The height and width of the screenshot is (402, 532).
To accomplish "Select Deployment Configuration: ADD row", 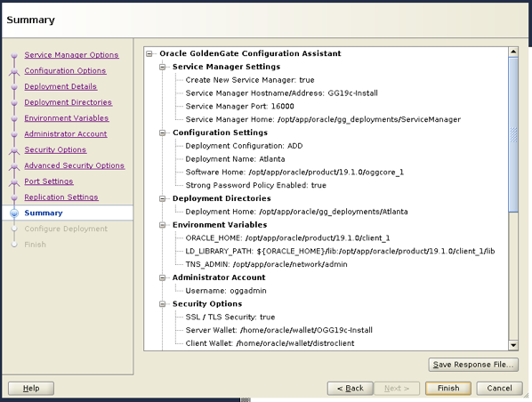I will [x=244, y=146].
